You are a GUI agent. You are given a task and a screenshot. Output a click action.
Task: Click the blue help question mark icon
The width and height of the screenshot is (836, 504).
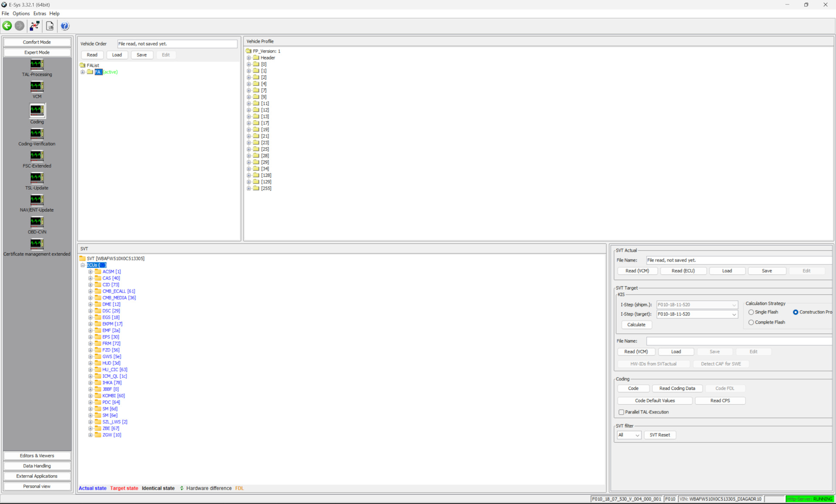[64, 26]
